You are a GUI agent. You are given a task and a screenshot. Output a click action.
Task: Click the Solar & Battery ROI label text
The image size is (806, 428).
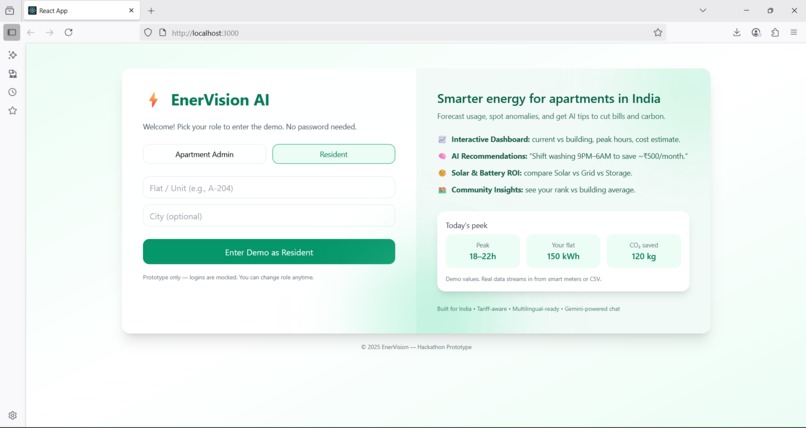click(x=486, y=173)
